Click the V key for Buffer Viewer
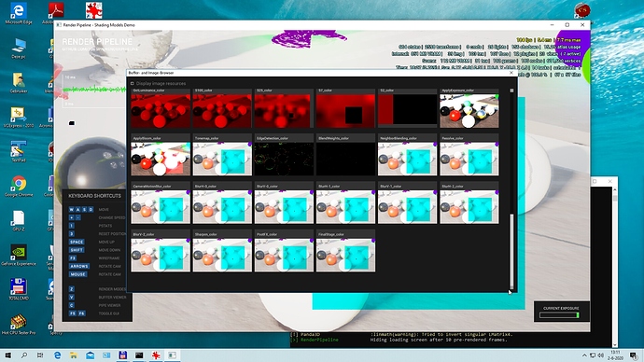The height and width of the screenshot is (362, 644). tap(72, 297)
